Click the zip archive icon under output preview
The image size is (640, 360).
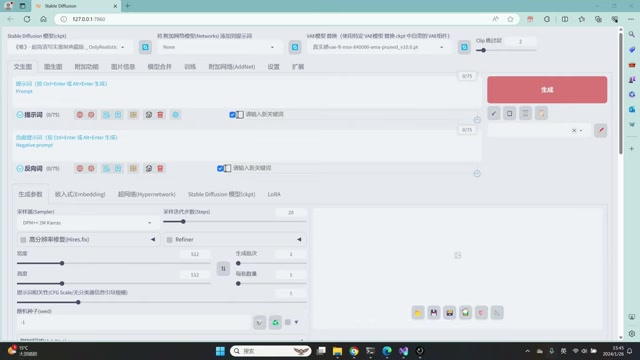[449, 313]
